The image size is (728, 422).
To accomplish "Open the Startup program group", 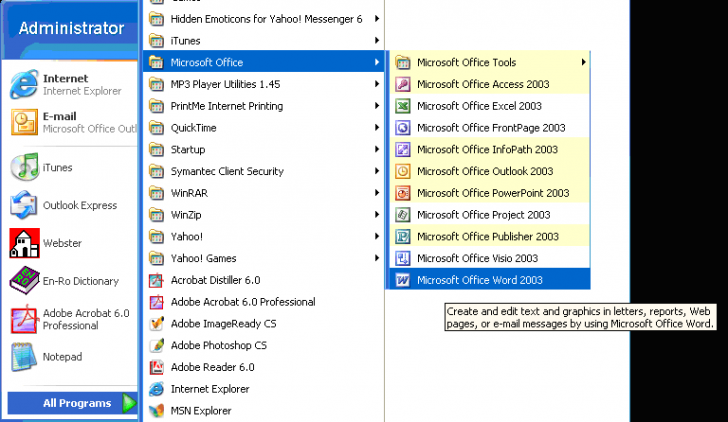I will [263, 149].
